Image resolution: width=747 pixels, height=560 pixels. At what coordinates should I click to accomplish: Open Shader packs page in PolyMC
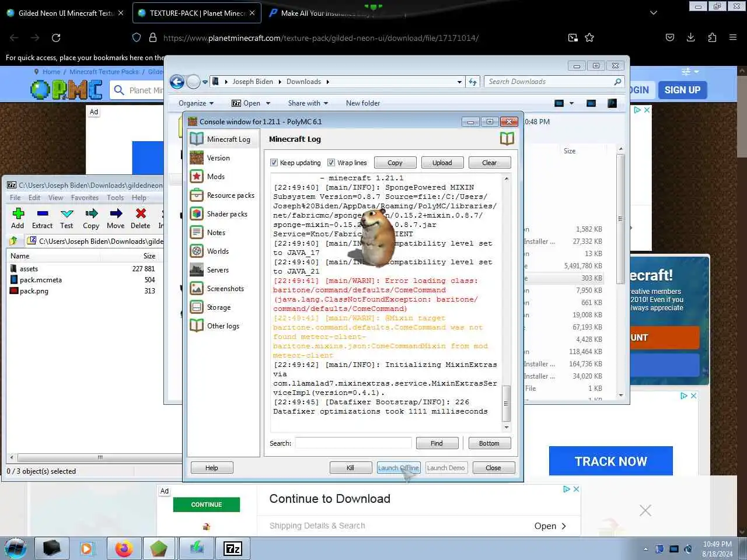(223, 214)
